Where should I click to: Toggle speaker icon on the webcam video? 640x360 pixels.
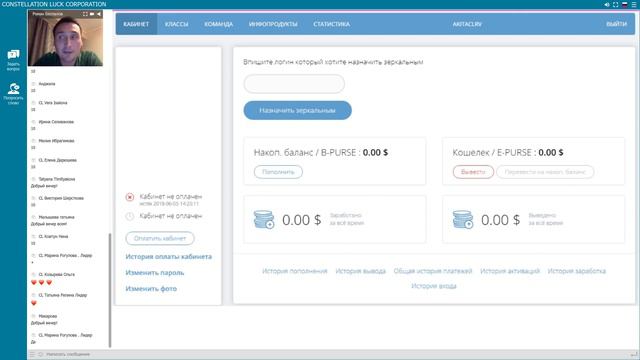98,14
